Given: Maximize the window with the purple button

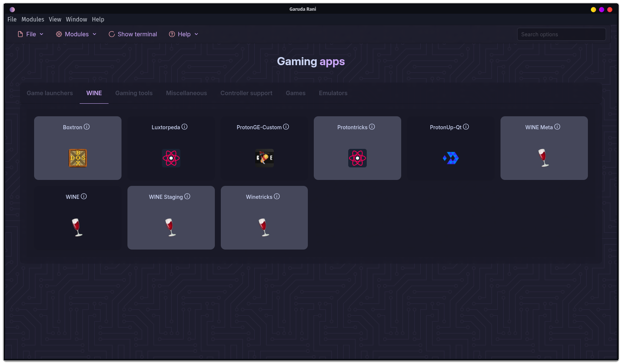Looking at the screenshot, I should pos(602,10).
